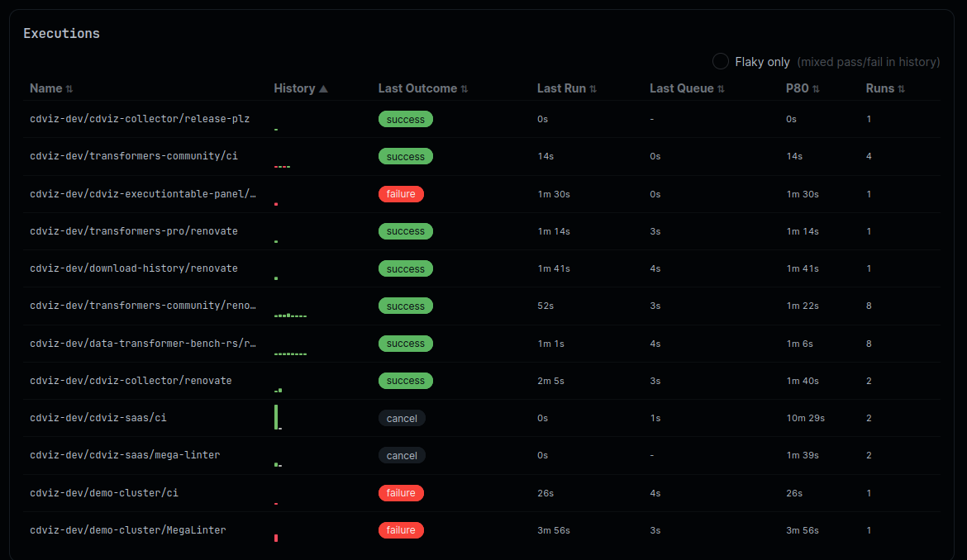Open cdviz-dev/cdviz-collector/release-plz row
The image size is (967, 560).
(483, 119)
